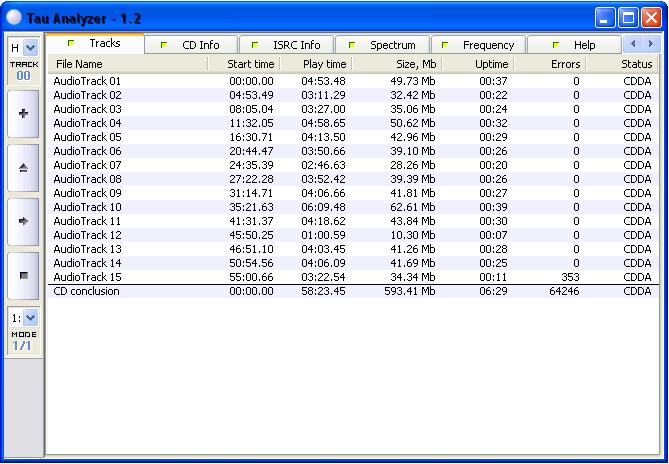Click the 62.61 Mb size cell
This screenshot has width=669, height=464.
click(x=413, y=207)
